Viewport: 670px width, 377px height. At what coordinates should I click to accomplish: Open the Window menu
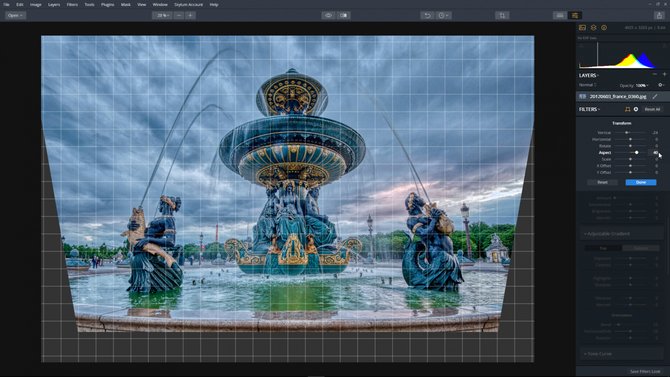click(160, 5)
